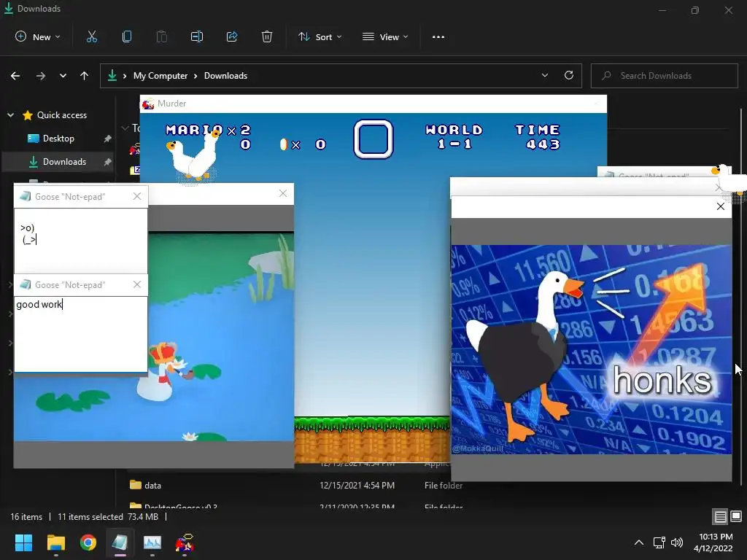This screenshot has width=747, height=560.
Task: Click the Share icon in toolbar
Action: [232, 36]
